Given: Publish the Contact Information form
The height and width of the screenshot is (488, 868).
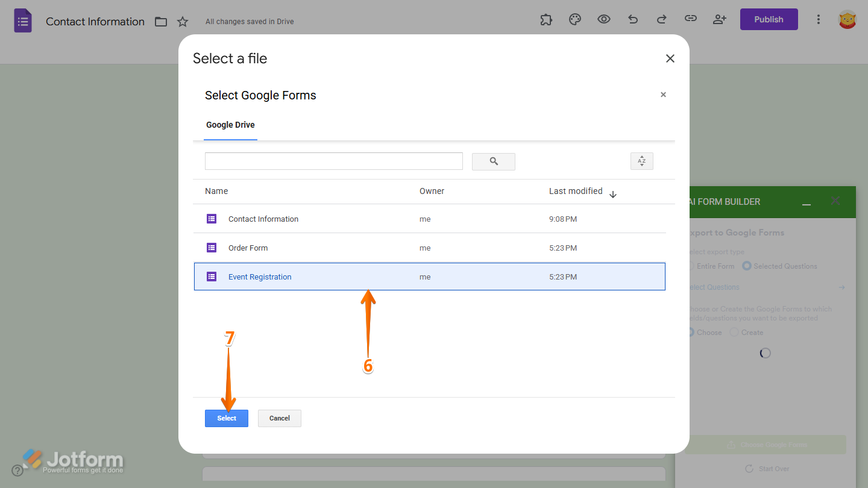Looking at the screenshot, I should pos(769,19).
